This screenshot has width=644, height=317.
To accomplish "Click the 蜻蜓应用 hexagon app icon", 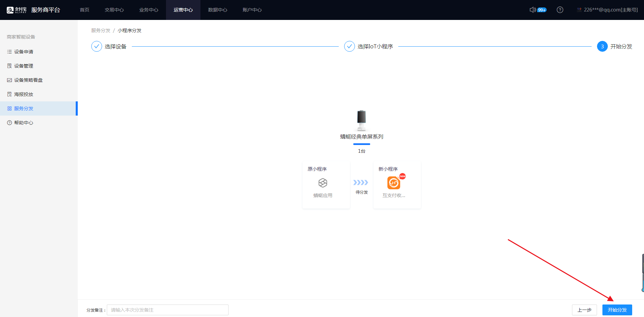I will (323, 183).
